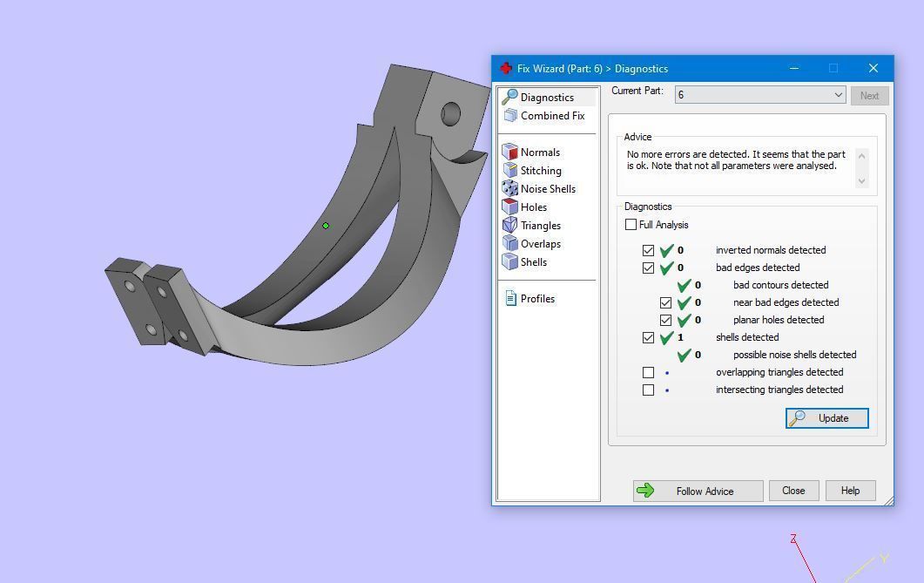Open the Normals tool icon
Screen dimensions: 924x583
(509, 153)
